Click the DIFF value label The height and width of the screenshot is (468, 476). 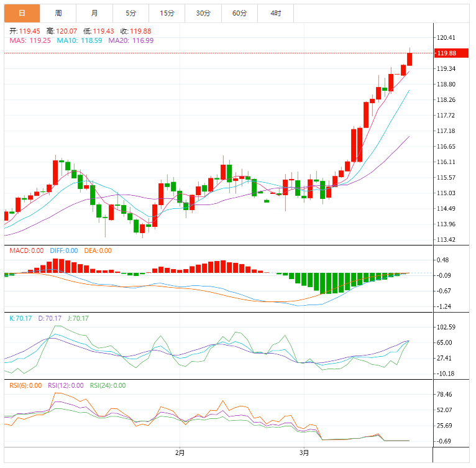pyautogui.click(x=64, y=250)
